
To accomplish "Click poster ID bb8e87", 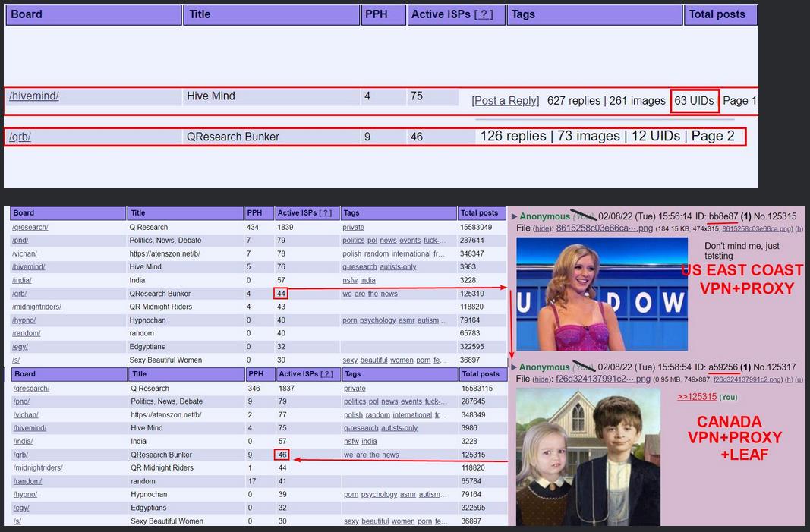I will pos(723,216).
